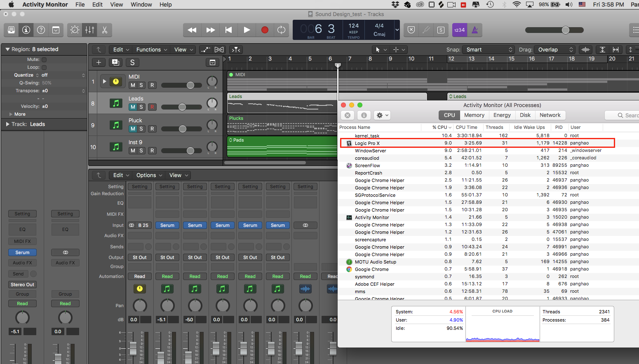639x364 pixels.
Task: Toggle the Mixer button in the control bar
Action: pyautogui.click(x=89, y=30)
